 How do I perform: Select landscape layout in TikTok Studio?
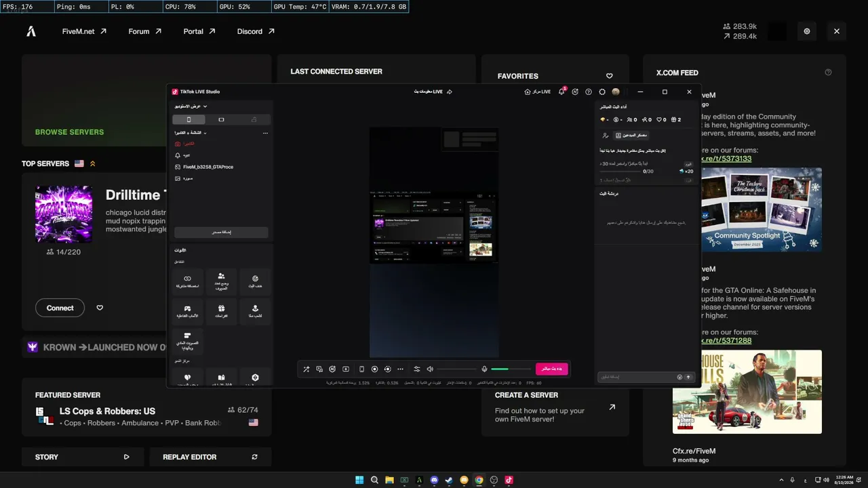[221, 119]
